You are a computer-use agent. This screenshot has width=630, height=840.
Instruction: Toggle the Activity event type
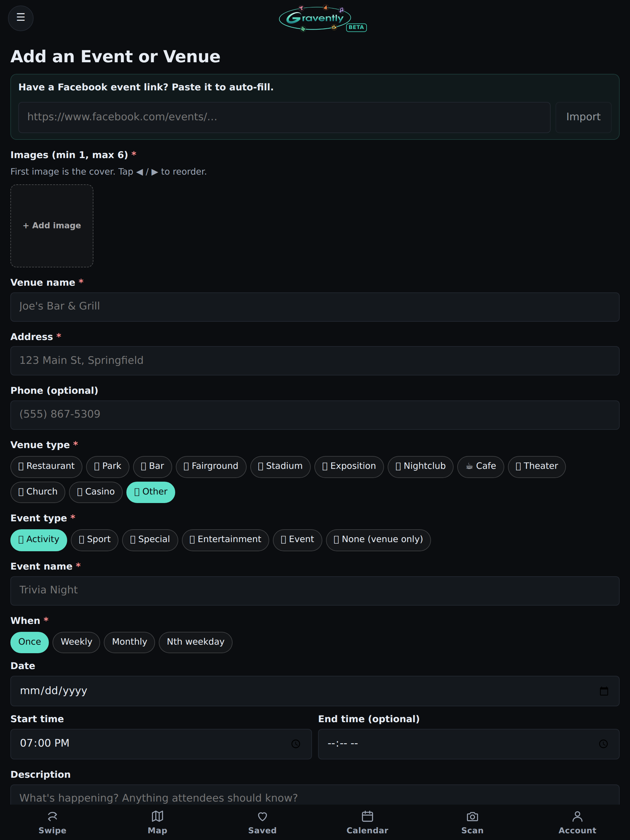[x=39, y=540]
